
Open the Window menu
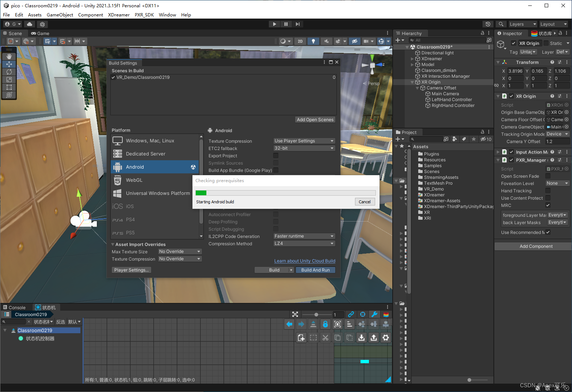[167, 15]
